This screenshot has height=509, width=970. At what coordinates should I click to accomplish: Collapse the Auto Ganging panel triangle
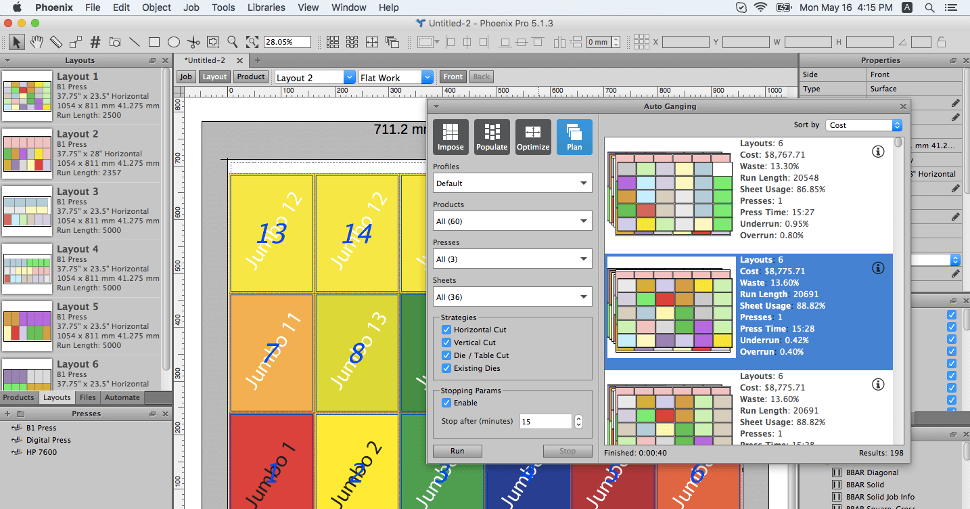tap(436, 106)
